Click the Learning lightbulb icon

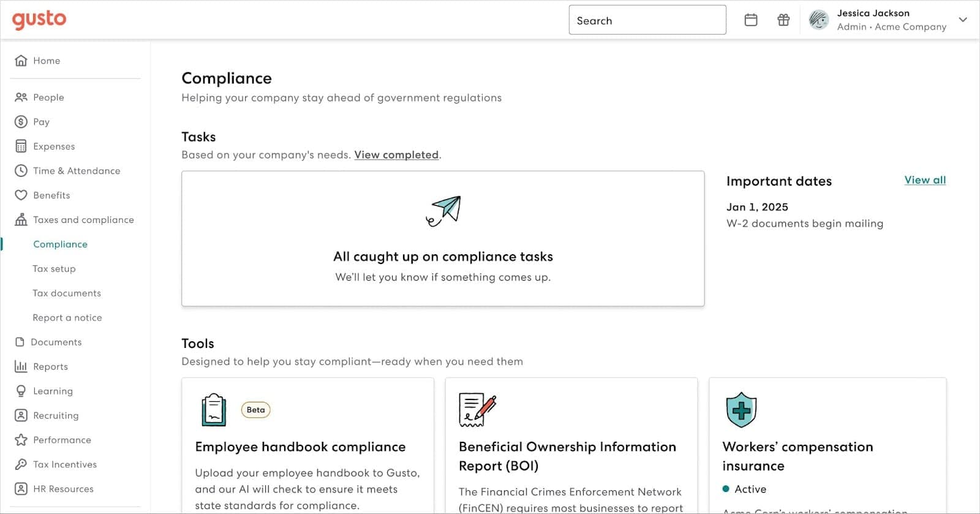tap(21, 391)
